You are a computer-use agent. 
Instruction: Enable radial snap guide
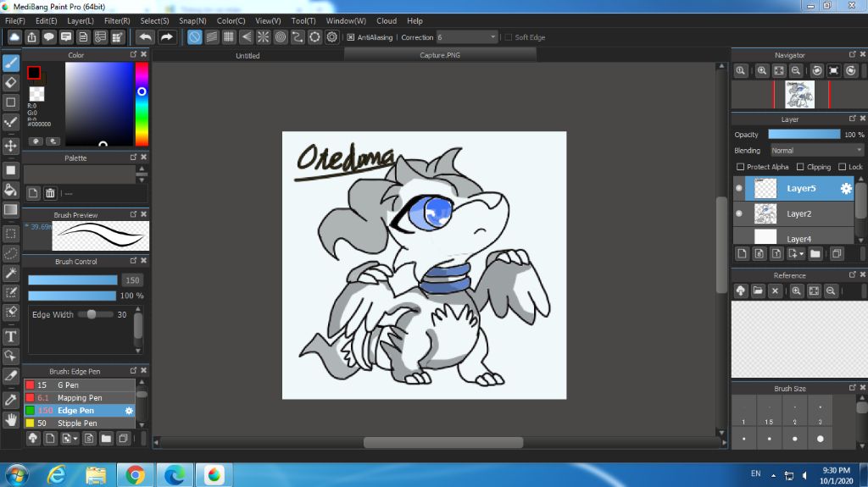[x=264, y=37]
